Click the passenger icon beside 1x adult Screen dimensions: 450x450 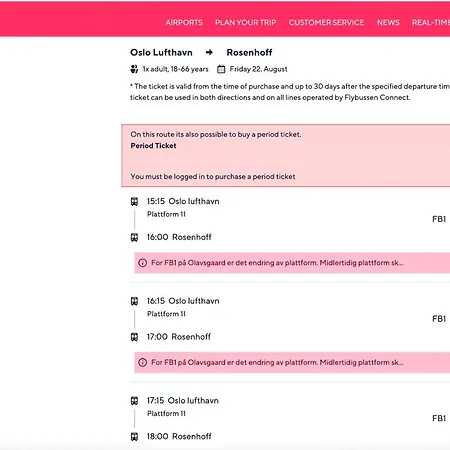134,69
